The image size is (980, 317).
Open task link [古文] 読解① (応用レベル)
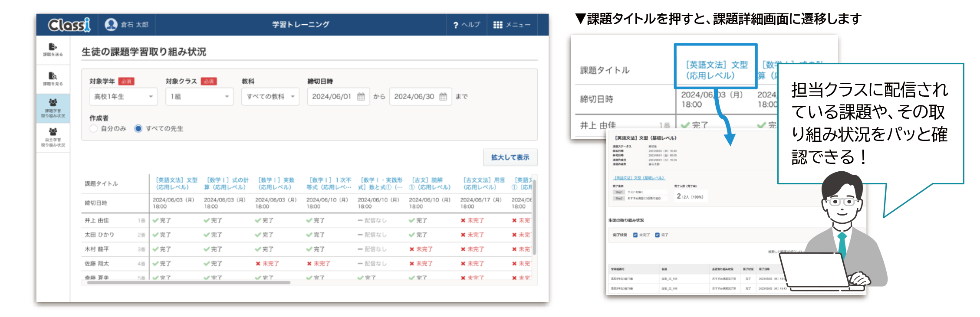[x=430, y=183]
